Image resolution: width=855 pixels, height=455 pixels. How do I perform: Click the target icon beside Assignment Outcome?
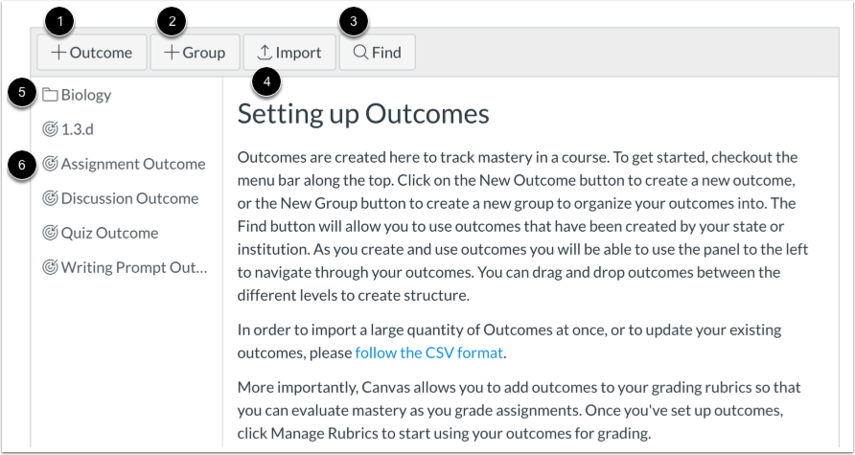[x=50, y=164]
